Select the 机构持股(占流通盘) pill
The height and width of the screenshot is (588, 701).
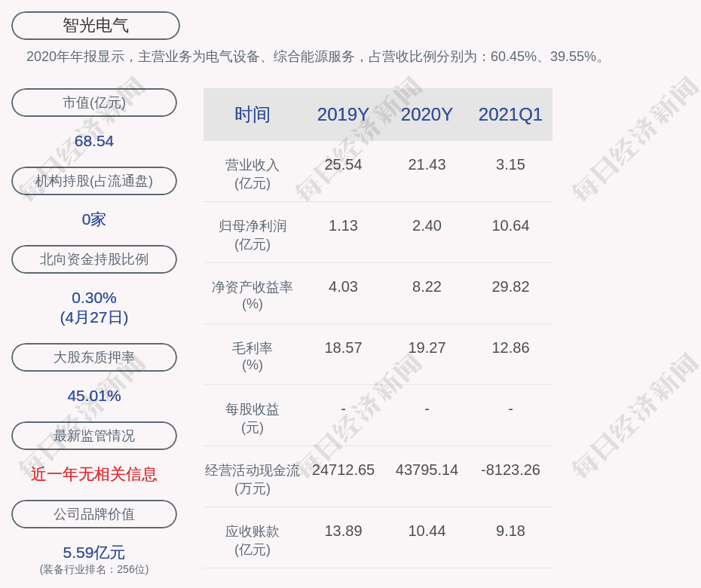pyautogui.click(x=94, y=181)
